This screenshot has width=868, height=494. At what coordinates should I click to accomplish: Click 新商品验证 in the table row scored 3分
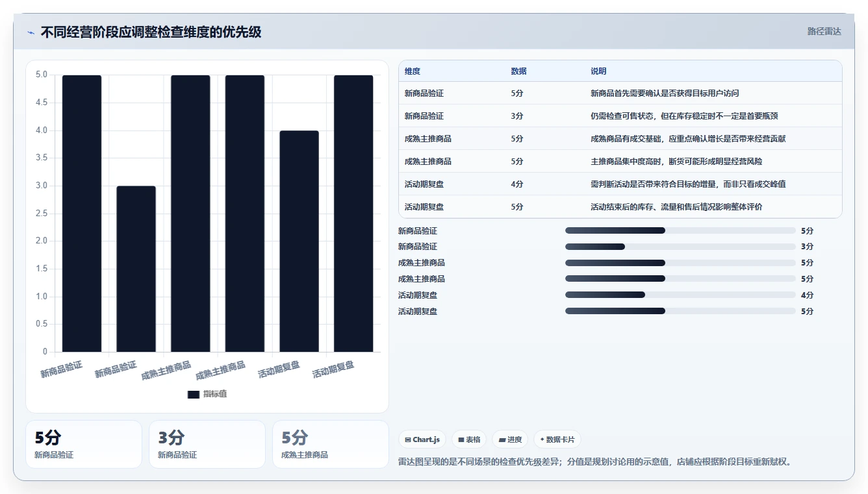point(424,116)
